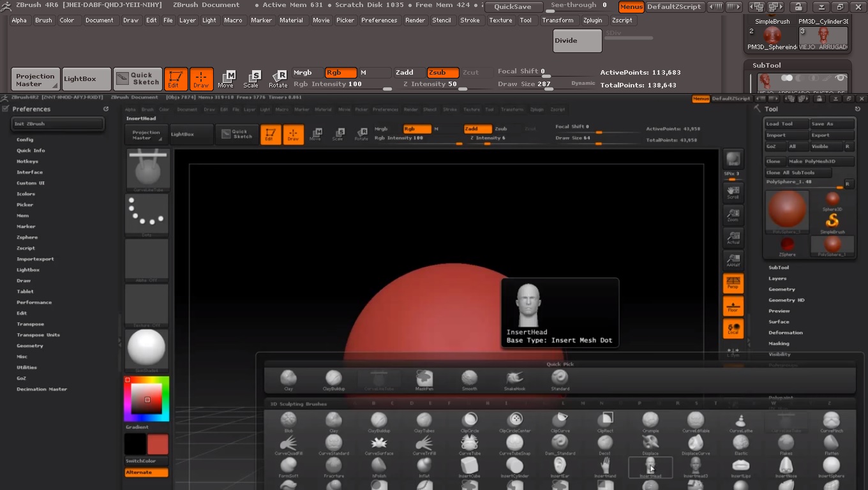Viewport: 868px width, 490px height.
Task: Click Init ZBrush in Preferences
Action: point(57,124)
